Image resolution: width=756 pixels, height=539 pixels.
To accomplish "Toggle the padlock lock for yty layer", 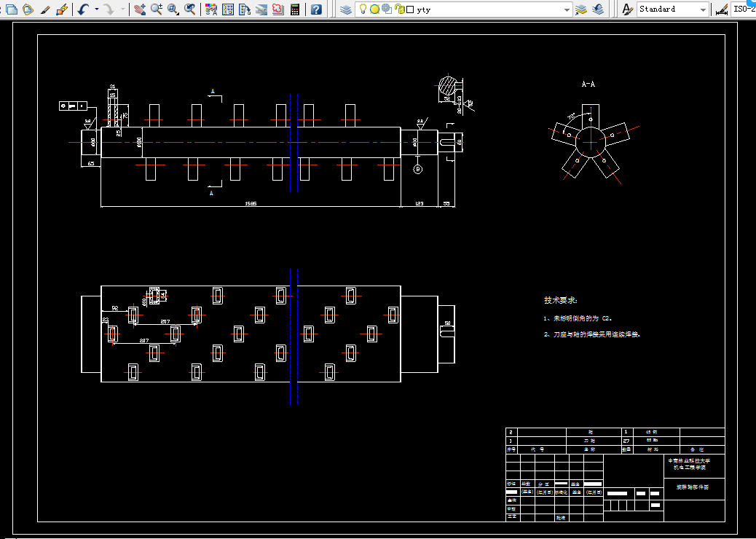I will click(x=399, y=9).
